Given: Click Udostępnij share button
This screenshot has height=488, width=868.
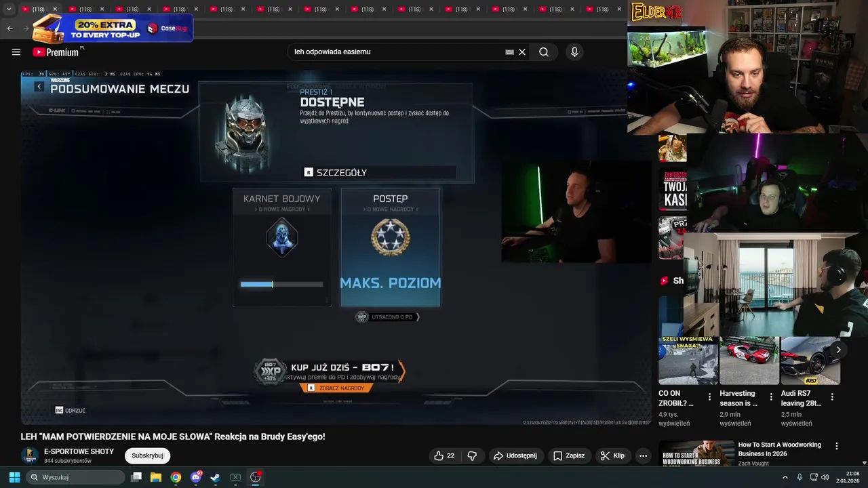Looking at the screenshot, I should point(515,455).
